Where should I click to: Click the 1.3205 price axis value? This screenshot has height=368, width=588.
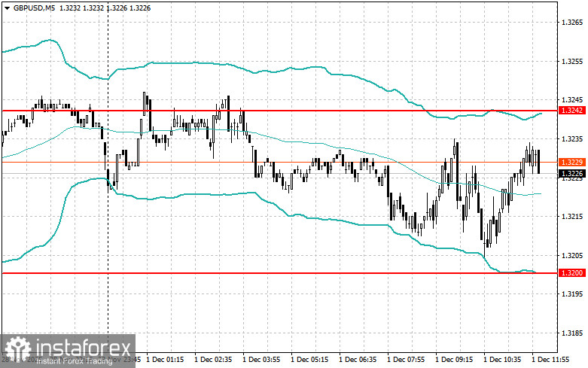(572, 255)
